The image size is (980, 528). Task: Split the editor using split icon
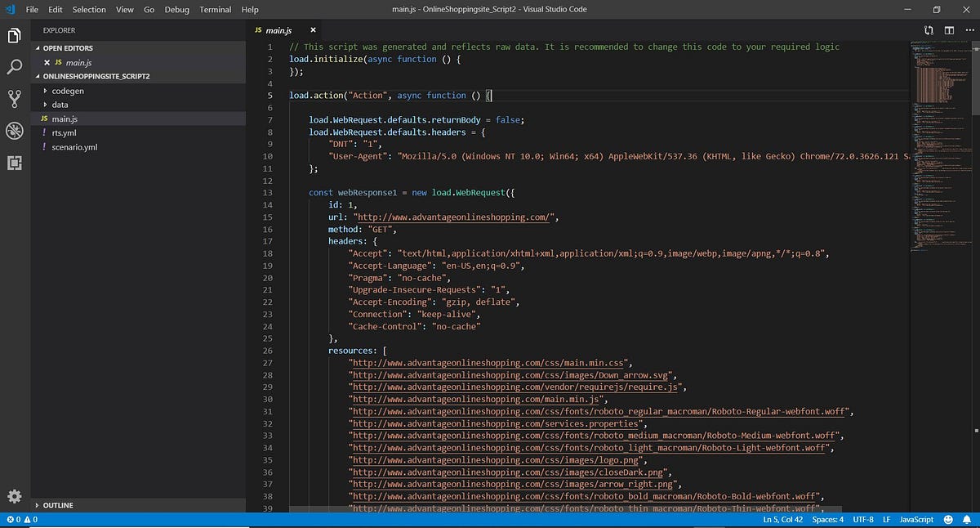929,29
